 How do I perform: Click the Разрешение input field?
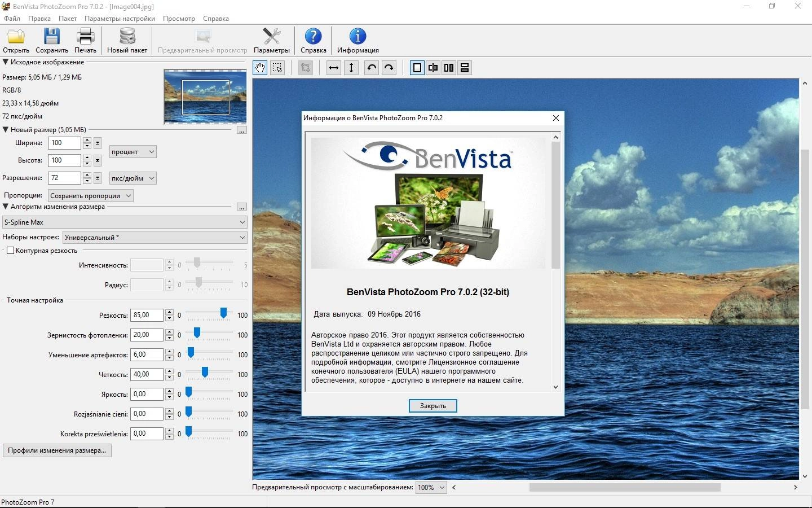64,178
